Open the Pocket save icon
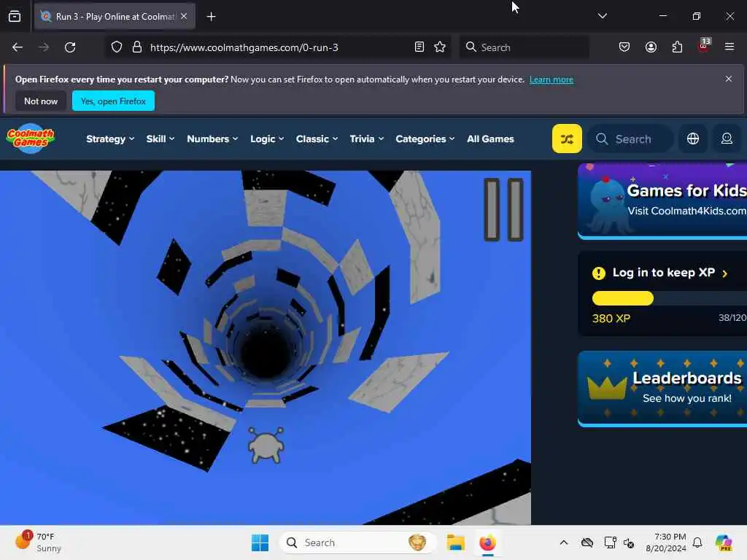Screen dimensions: 747x560 click(x=624, y=47)
